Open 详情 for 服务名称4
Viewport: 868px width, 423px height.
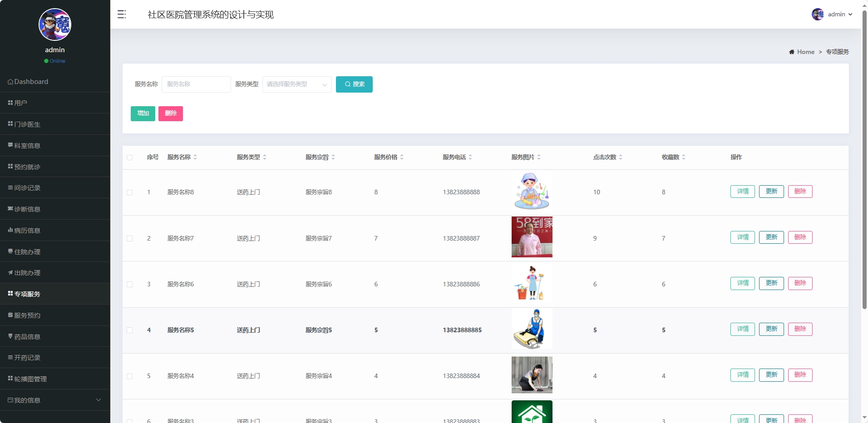click(x=743, y=375)
